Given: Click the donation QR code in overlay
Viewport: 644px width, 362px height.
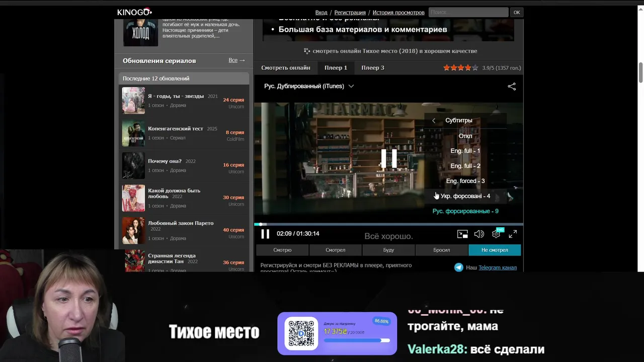Looking at the screenshot, I should [x=301, y=333].
